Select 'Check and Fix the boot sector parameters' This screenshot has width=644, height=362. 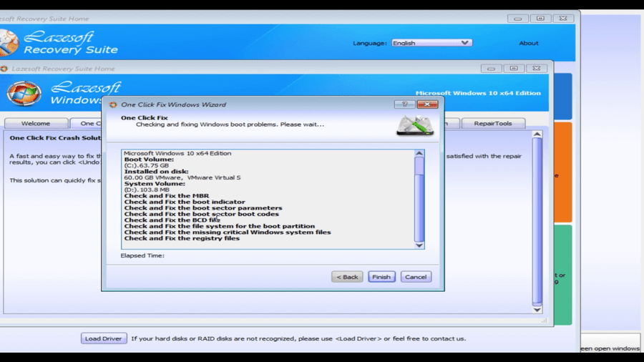(x=203, y=208)
